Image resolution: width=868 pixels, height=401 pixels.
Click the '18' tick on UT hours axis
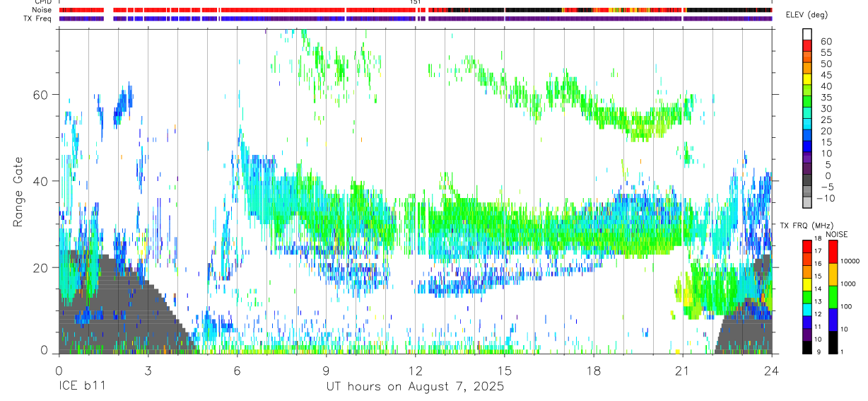(594, 370)
